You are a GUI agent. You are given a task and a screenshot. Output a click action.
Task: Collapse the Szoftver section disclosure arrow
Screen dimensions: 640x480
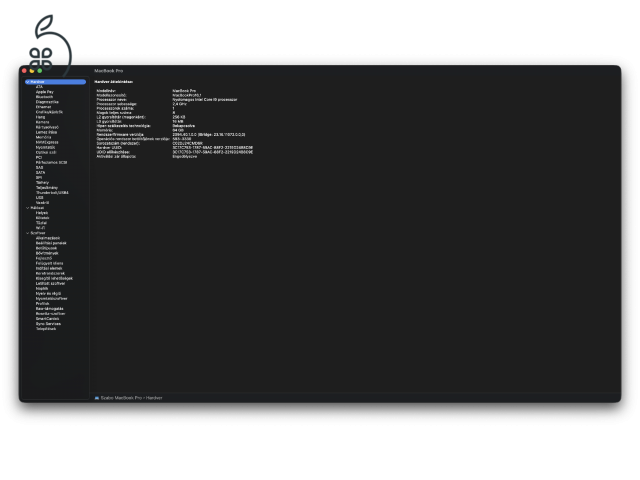point(27,232)
